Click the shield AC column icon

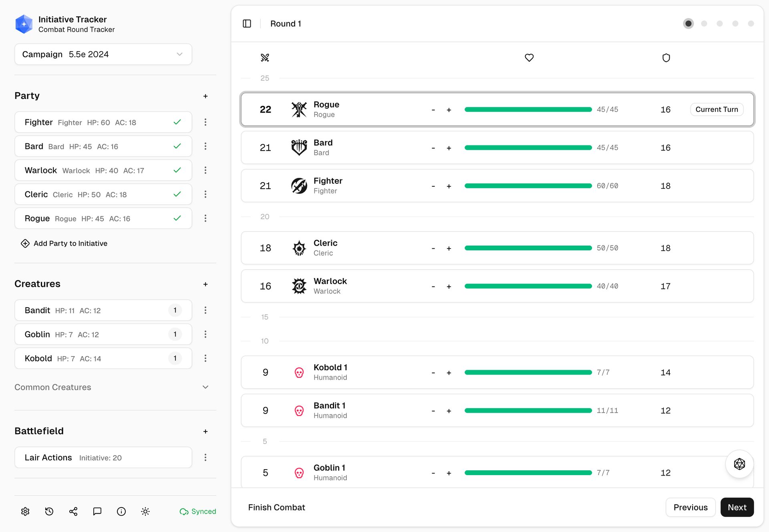pyautogui.click(x=666, y=57)
